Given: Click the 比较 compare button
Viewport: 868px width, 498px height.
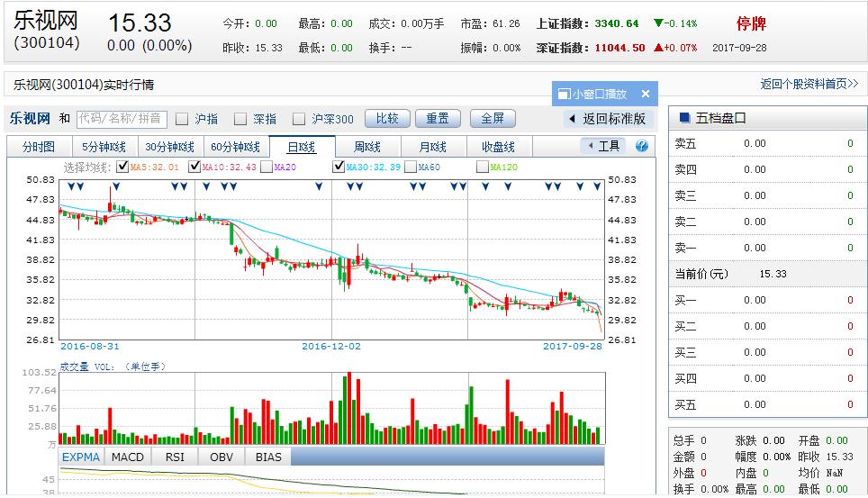Looking at the screenshot, I should click(387, 119).
